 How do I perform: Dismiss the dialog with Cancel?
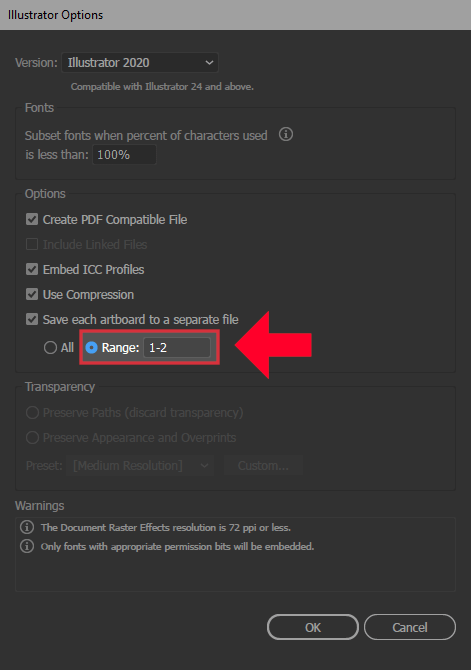click(410, 627)
